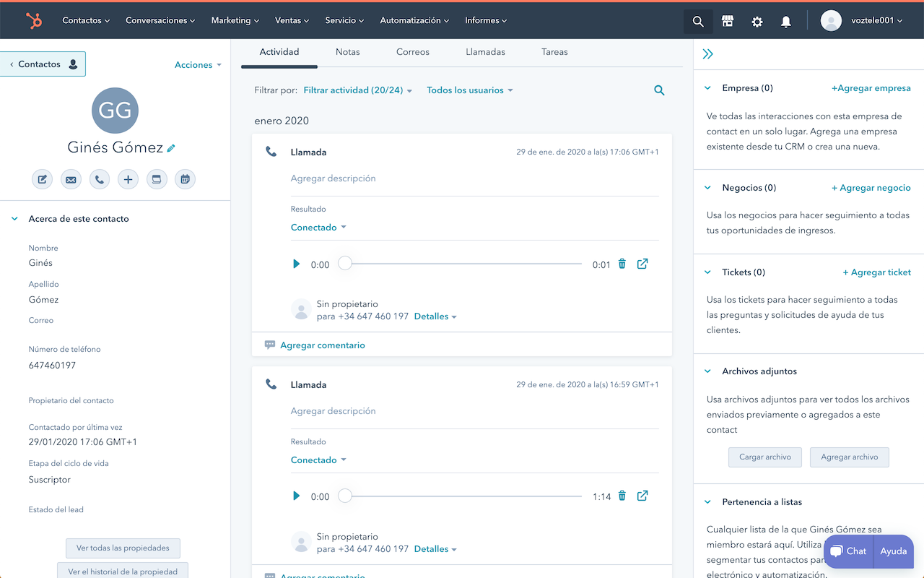
Task: Search the activity timeline with magnifier icon
Action: click(x=659, y=90)
